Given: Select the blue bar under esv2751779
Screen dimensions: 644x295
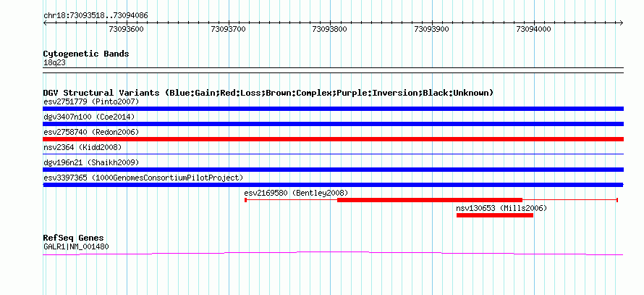Looking at the screenshot, I should point(333,109).
